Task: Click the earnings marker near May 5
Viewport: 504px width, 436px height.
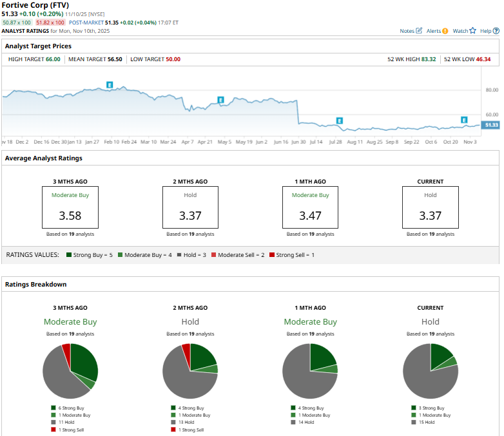Action: pos(220,100)
